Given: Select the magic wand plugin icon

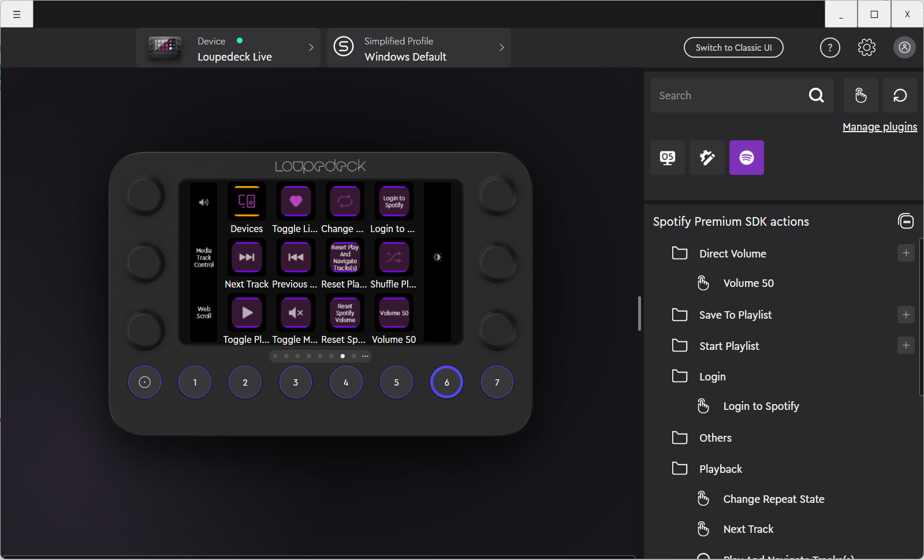Looking at the screenshot, I should click(707, 158).
